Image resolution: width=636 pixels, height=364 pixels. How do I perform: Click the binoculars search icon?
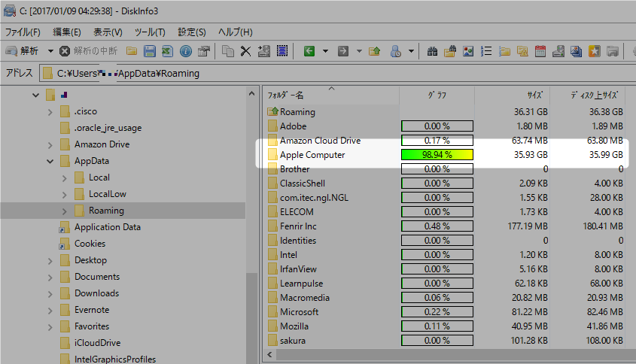click(432, 51)
